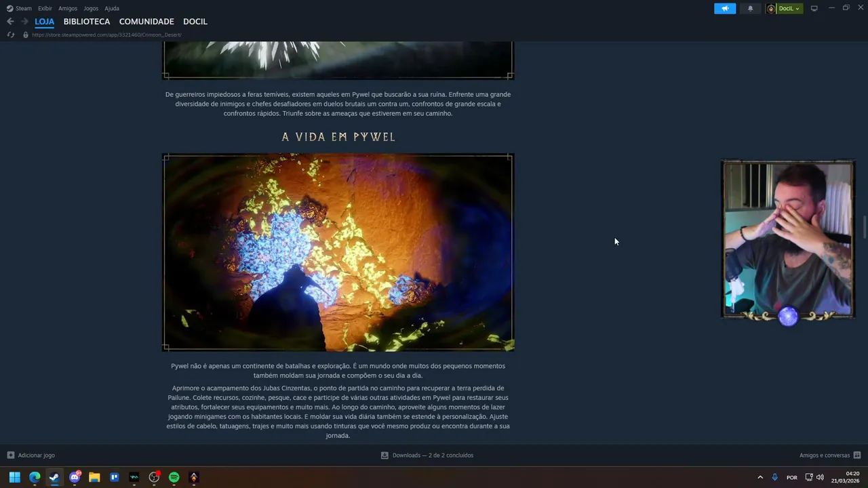Open the Windows Start menu
Image resolution: width=868 pixels, height=488 pixels.
point(14,477)
